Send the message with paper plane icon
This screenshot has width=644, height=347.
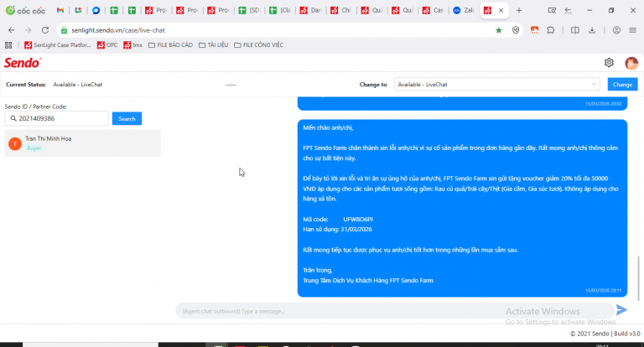pos(621,310)
